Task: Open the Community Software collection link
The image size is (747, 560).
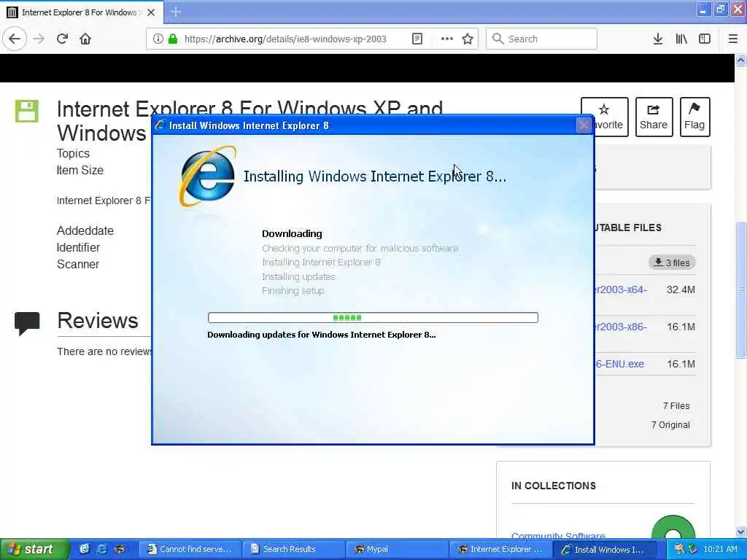Action: (558, 536)
